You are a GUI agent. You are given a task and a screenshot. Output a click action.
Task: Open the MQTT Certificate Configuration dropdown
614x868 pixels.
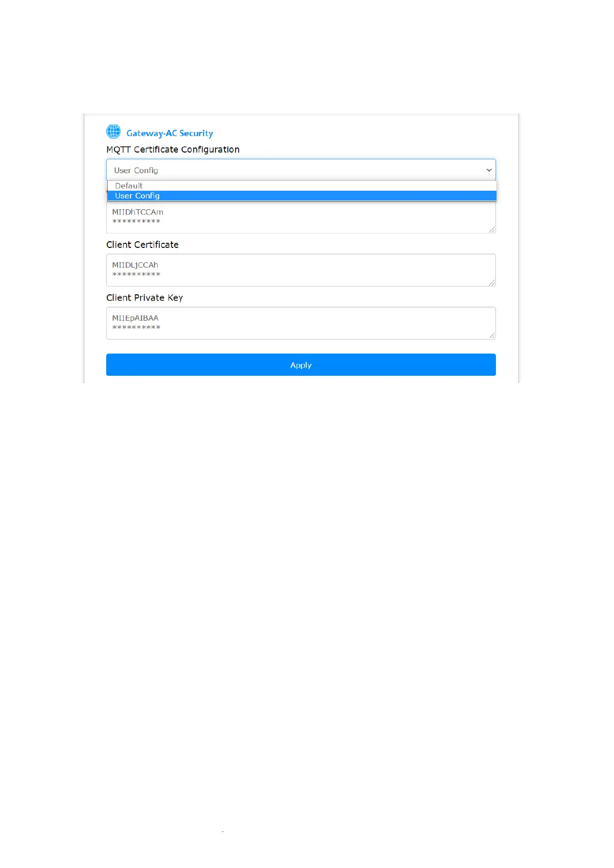tap(301, 170)
